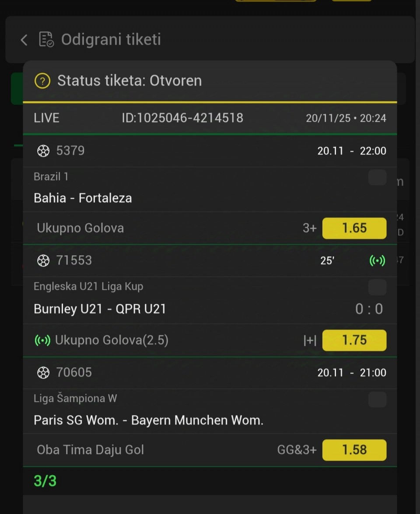Tap live signal icon beside Ukupno Golova(2.5)
The height and width of the screenshot is (514, 420).
[42, 341]
